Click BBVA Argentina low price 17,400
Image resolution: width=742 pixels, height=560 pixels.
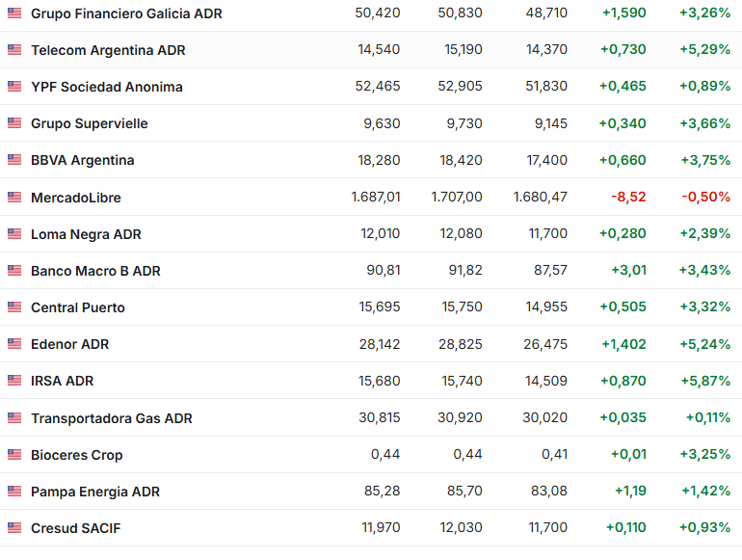click(x=547, y=160)
